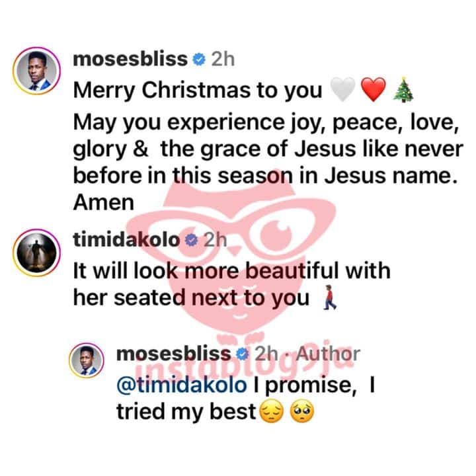476x476 pixels.
Task: Click the Christmas tree emoji
Action: point(403,89)
